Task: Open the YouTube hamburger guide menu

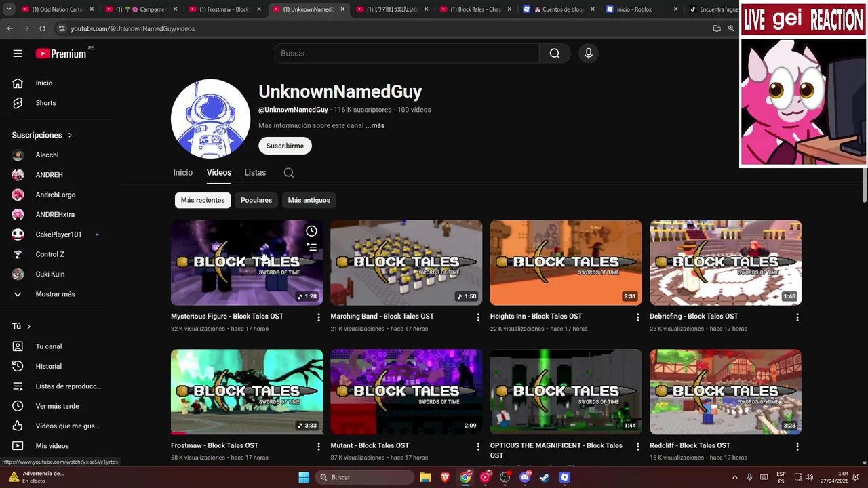Action: [18, 54]
